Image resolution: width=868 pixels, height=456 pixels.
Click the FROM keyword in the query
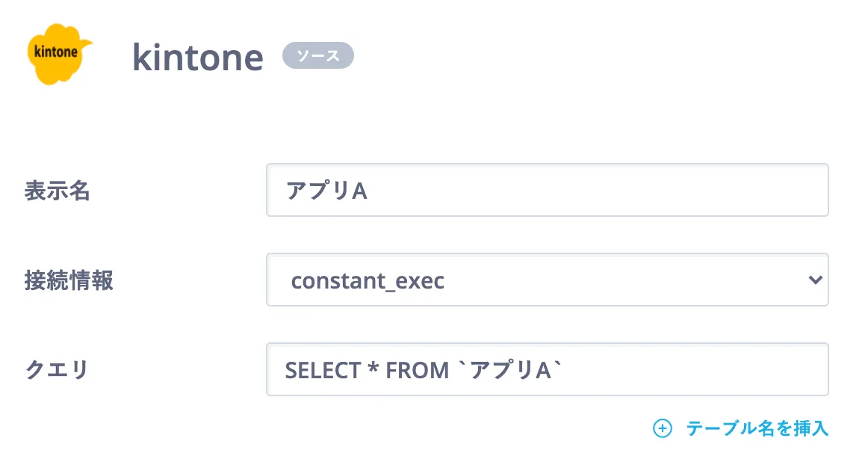(418, 369)
